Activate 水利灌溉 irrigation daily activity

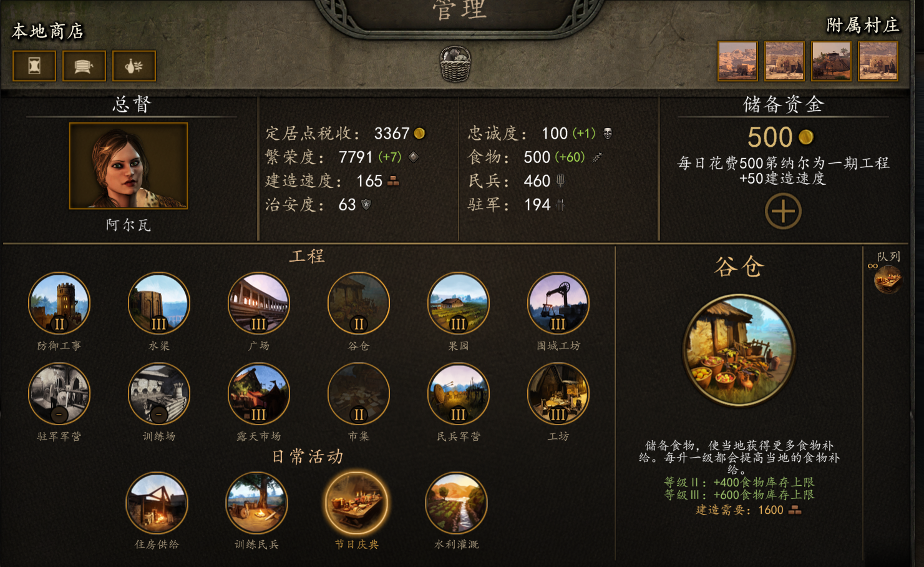tap(456, 503)
